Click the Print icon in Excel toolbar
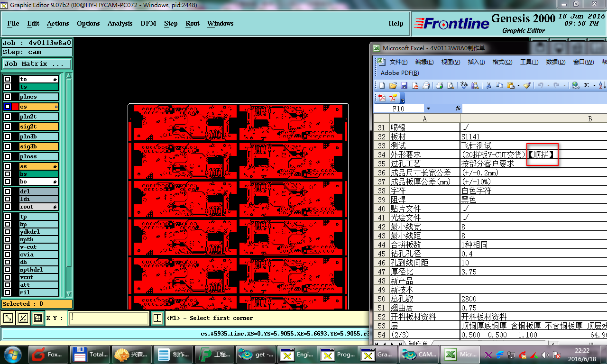The height and width of the screenshot is (364, 607). 439,85
